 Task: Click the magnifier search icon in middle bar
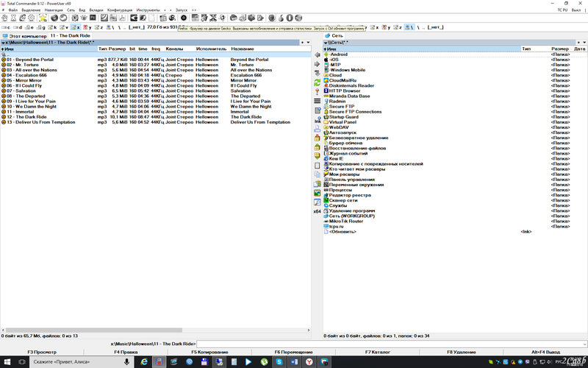[x=318, y=202]
